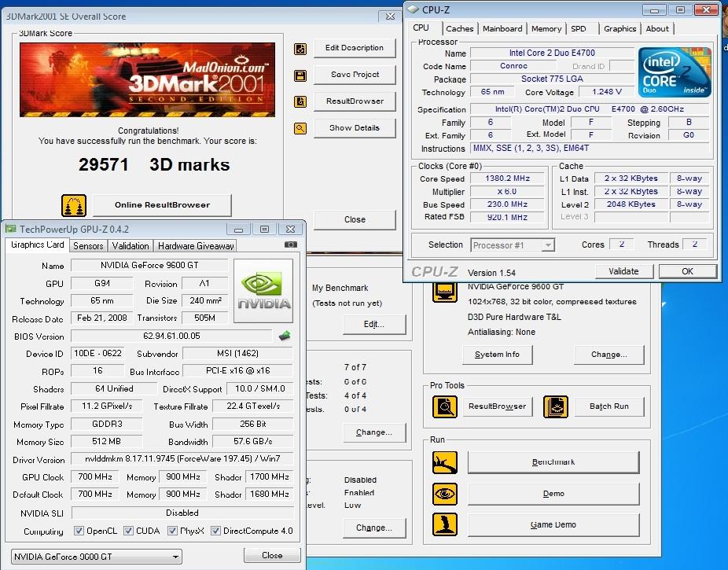Toggle the PhysX checkbox
Viewport: 728px width, 570px height.
click(x=173, y=531)
